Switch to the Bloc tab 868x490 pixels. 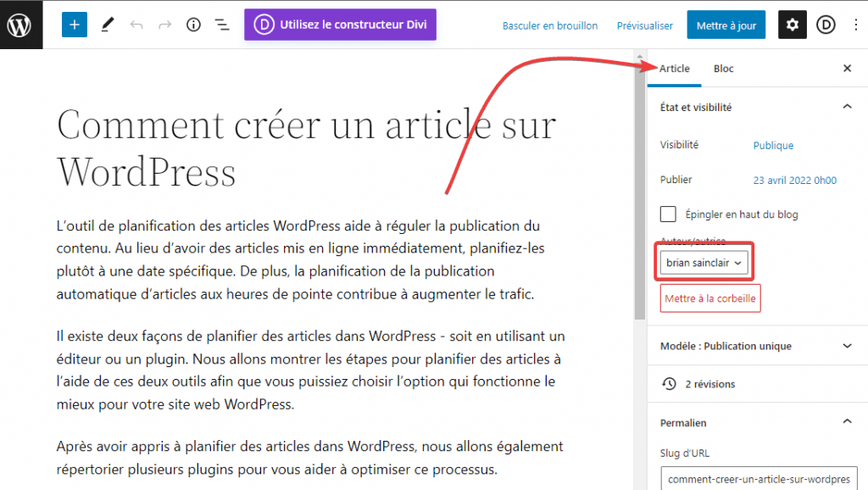(x=723, y=69)
